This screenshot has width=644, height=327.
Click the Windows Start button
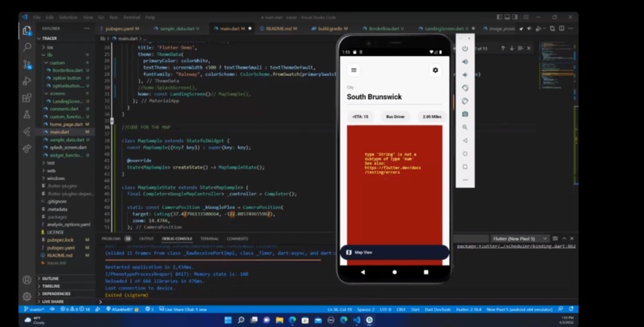pos(228,320)
